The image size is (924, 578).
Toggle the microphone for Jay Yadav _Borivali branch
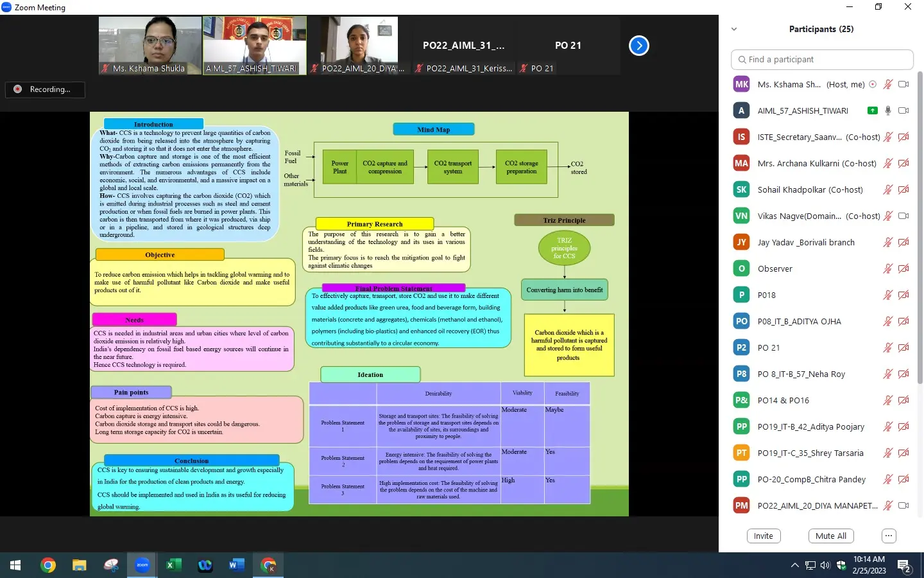(x=888, y=242)
